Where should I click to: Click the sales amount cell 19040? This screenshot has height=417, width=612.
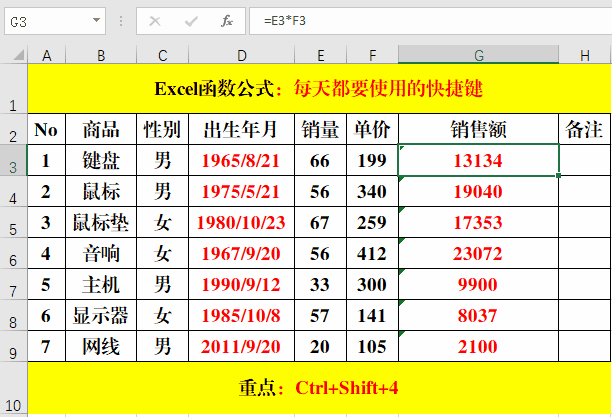(x=479, y=191)
